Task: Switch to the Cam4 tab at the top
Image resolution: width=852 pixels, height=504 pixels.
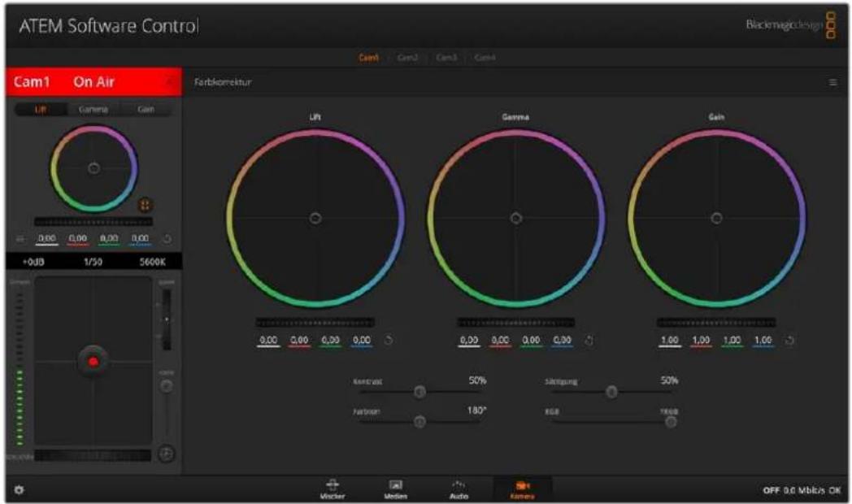Action: coord(485,58)
